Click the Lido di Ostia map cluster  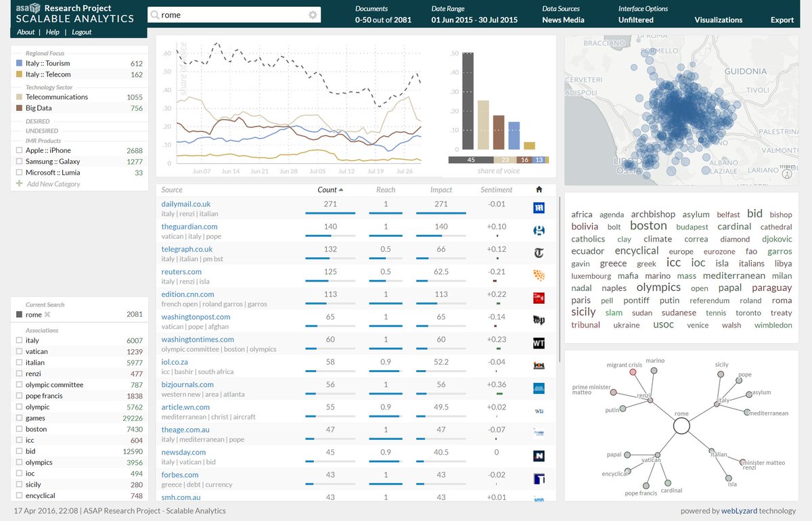click(x=629, y=164)
